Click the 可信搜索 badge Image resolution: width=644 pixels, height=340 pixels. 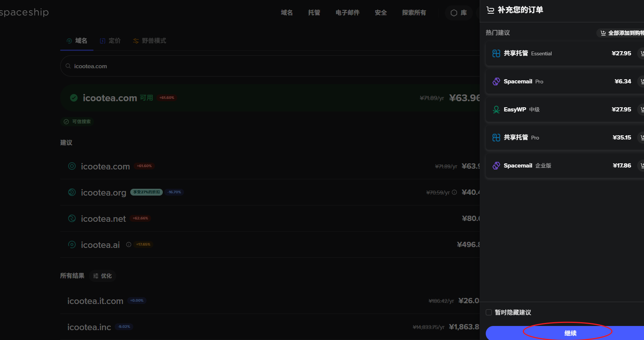coord(77,122)
